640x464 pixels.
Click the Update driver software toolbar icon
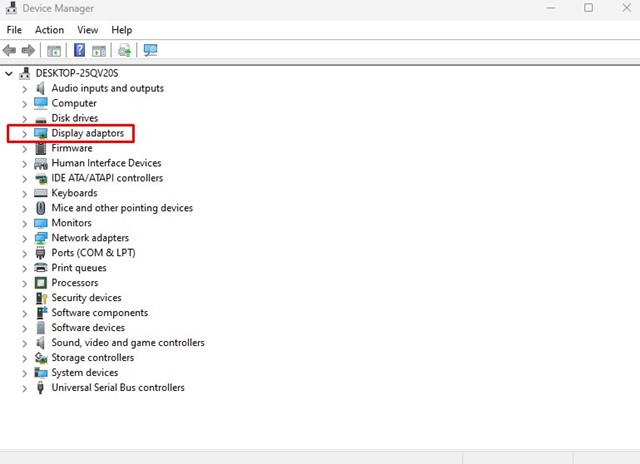124,50
